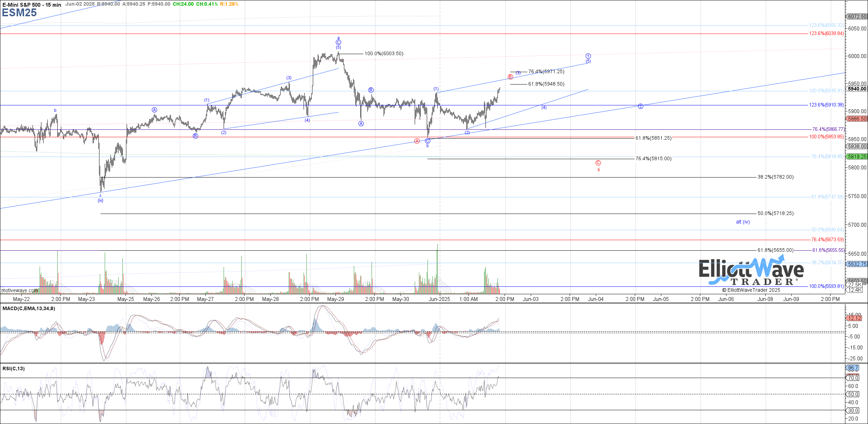Screen dimensions: 868x424
Task: Click the 50.0%(5718.25) retracement label
Action: (x=776, y=214)
